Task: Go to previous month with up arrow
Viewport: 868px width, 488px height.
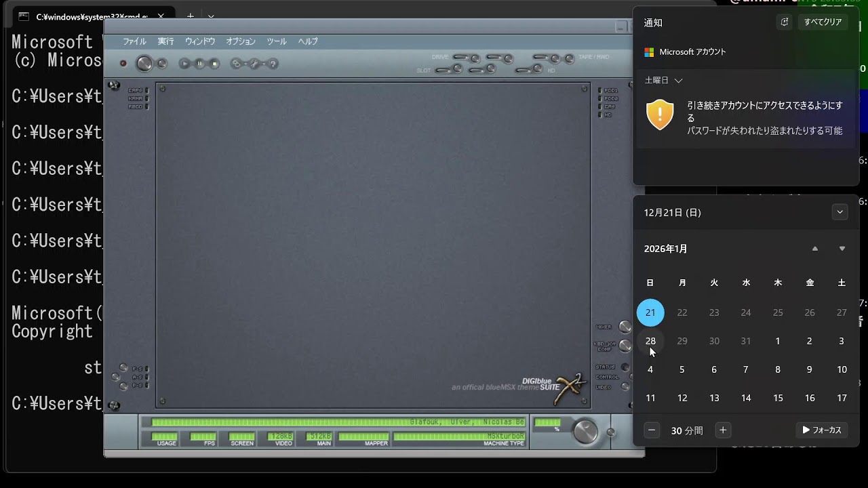Action: [x=815, y=249]
